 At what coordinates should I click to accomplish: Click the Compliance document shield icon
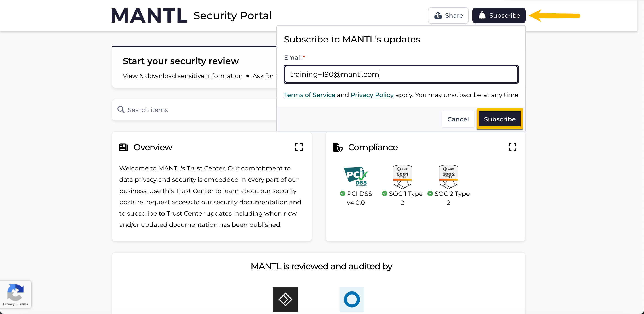(x=337, y=147)
